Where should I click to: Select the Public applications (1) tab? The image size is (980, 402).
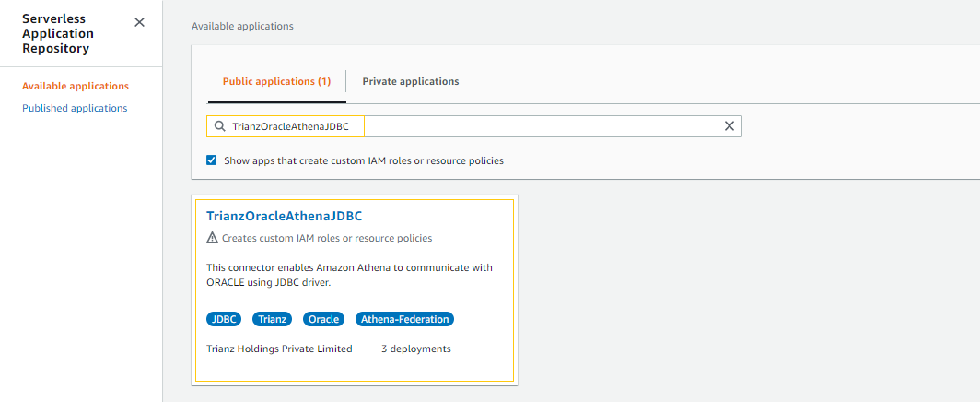pos(276,81)
